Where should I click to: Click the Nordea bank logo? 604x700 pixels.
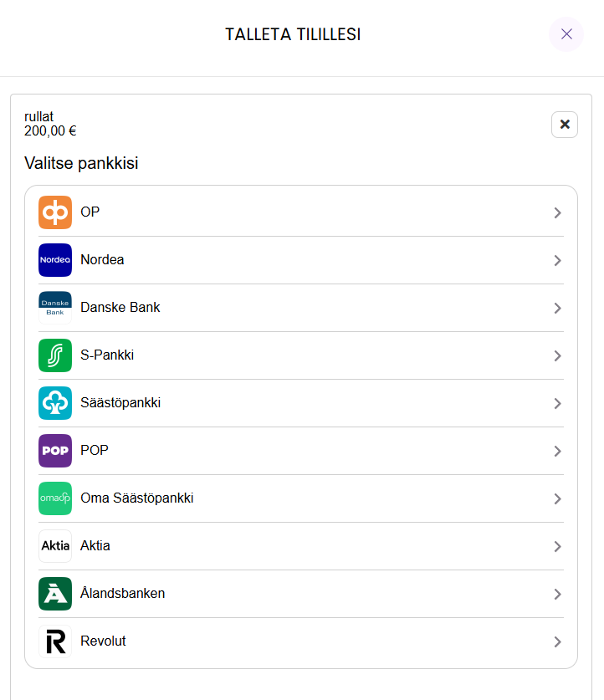(x=54, y=260)
